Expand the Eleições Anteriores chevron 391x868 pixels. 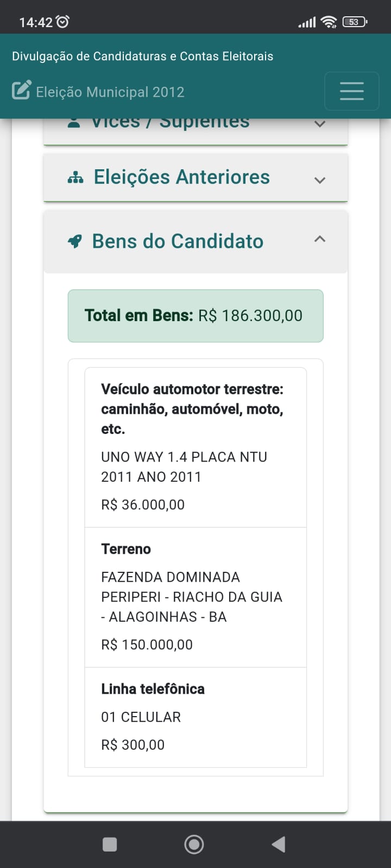point(320,180)
